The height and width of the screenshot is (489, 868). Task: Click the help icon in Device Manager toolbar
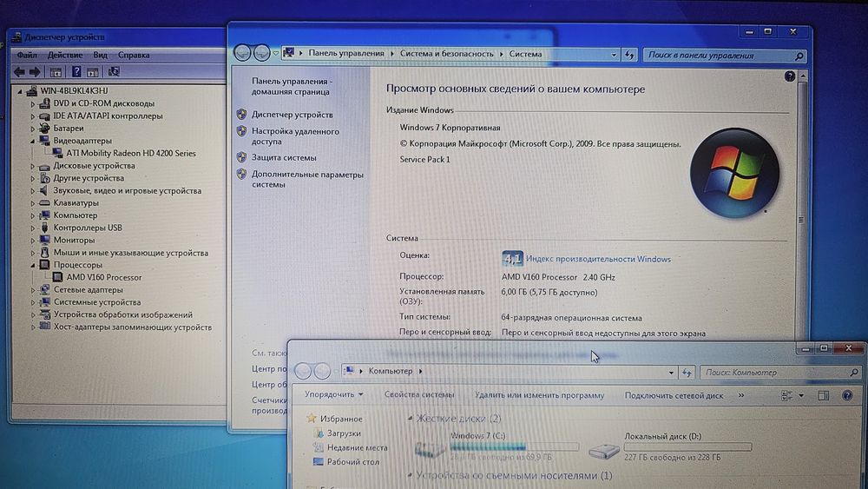tap(76, 71)
